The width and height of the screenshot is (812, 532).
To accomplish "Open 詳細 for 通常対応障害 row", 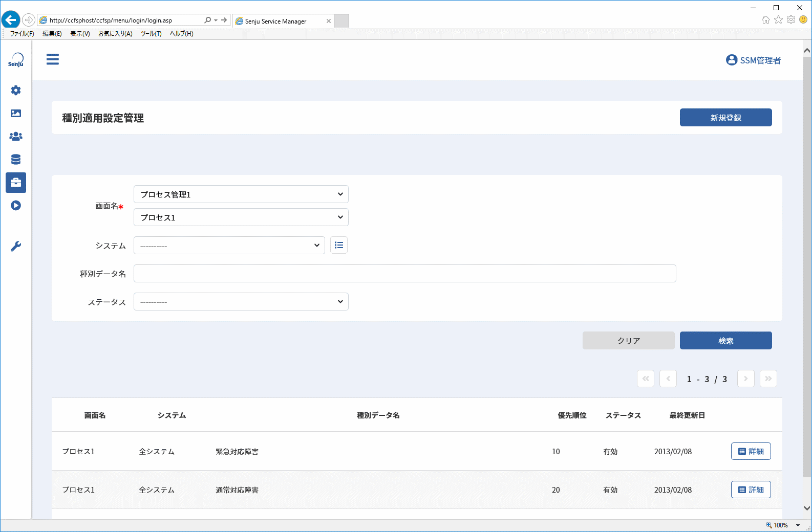I will pyautogui.click(x=751, y=490).
